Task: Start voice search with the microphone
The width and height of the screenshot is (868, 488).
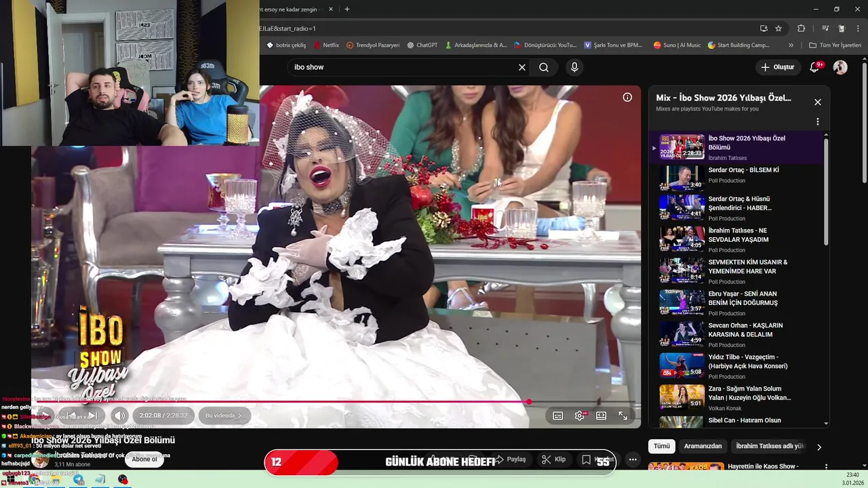Action: tap(574, 67)
